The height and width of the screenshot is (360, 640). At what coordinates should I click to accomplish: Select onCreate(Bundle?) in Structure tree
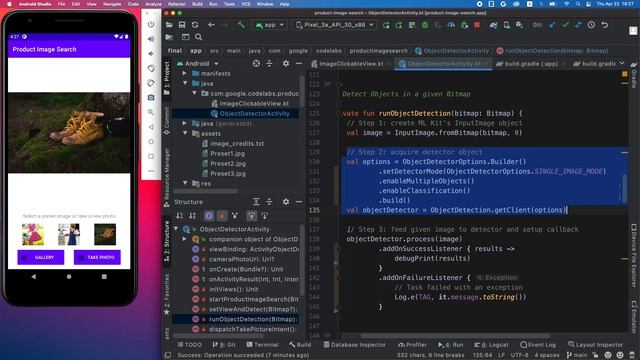pos(246,269)
